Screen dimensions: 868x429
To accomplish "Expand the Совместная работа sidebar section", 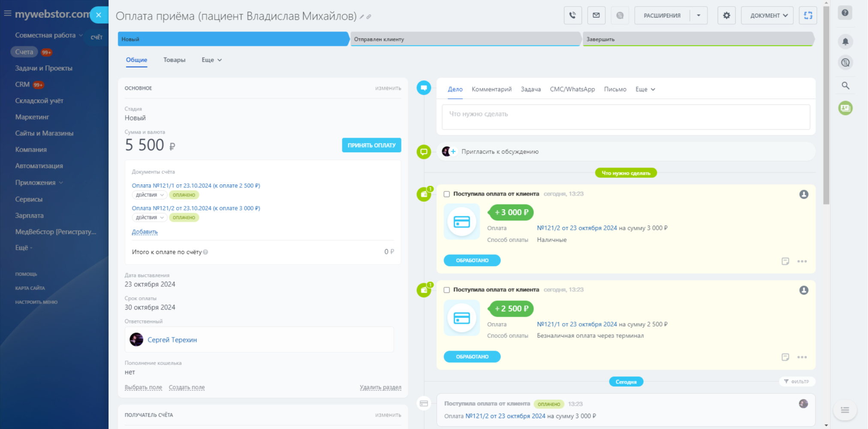I will point(48,35).
